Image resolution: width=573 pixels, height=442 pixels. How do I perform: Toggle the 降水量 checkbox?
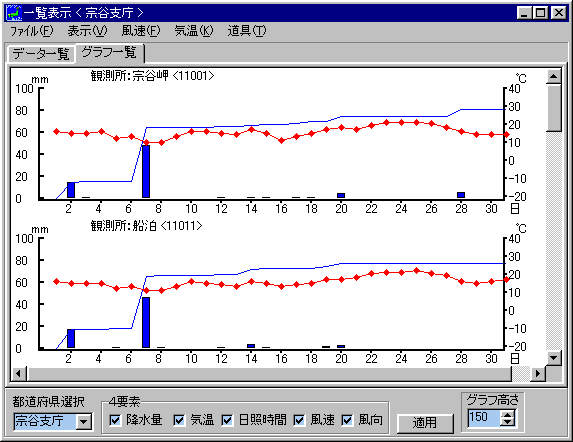coord(115,420)
